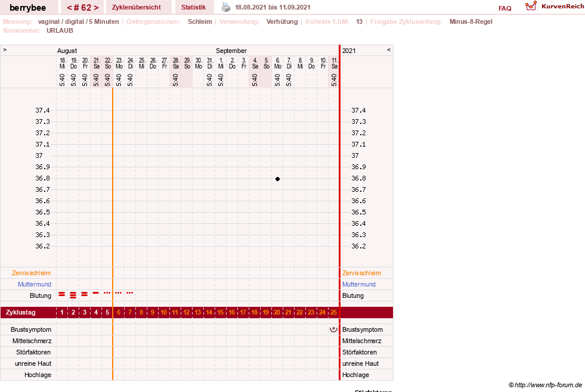Select cycle day 20 cell

pos(277,312)
